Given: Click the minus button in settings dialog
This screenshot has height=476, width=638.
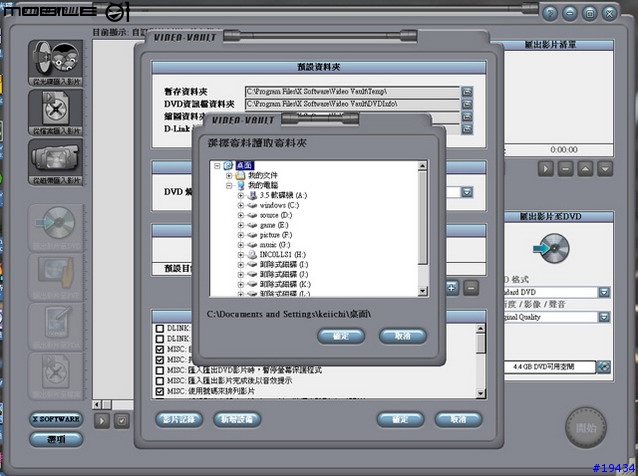Looking at the screenshot, I should (x=471, y=288).
